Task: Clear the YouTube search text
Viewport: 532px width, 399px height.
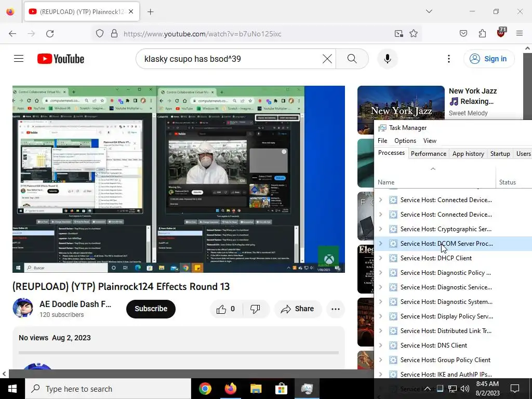Action: click(327, 59)
